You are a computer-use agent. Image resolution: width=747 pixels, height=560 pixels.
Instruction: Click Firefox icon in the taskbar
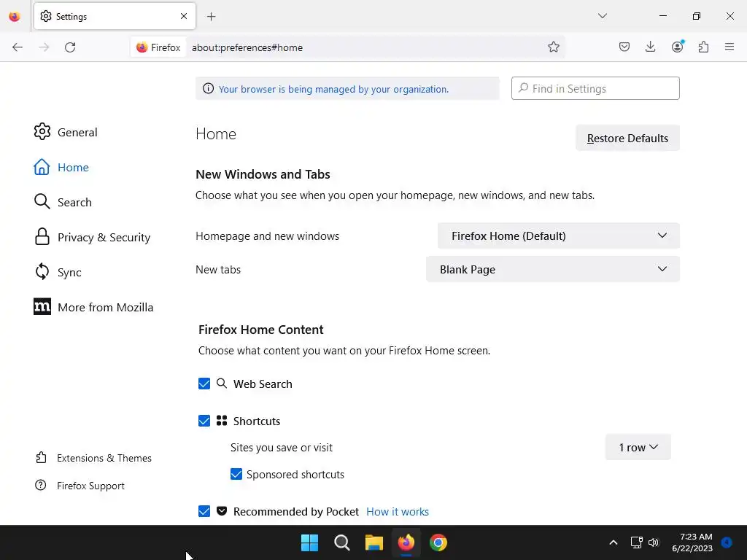click(406, 542)
